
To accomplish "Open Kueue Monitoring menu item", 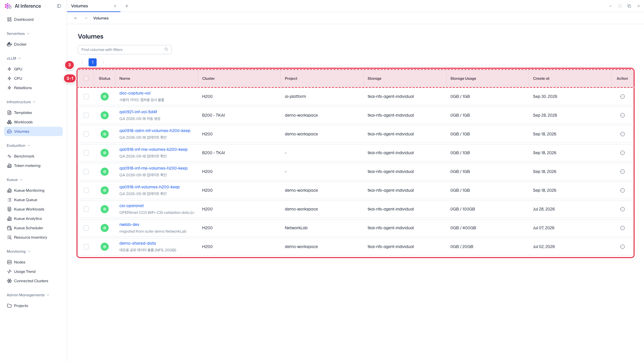I will (29, 190).
